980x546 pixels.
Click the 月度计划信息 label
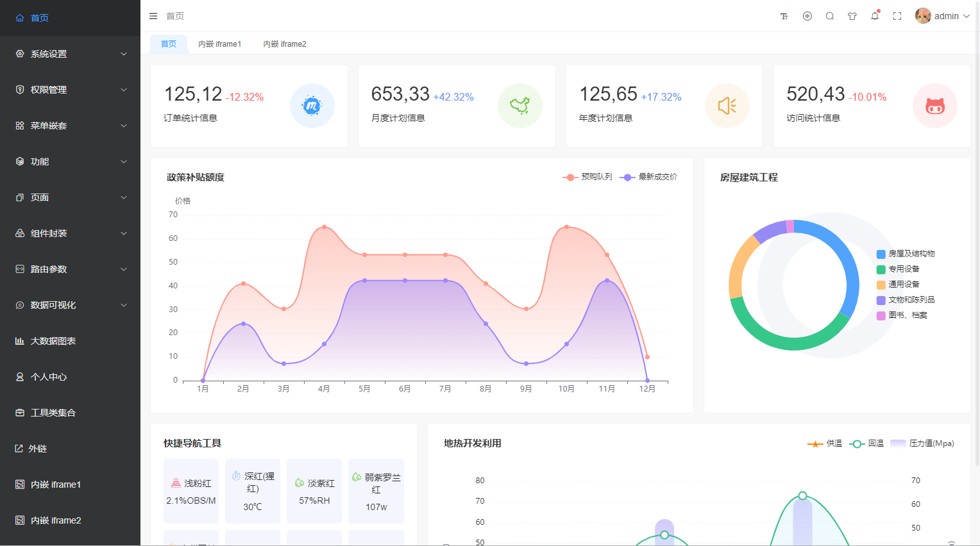coord(398,118)
